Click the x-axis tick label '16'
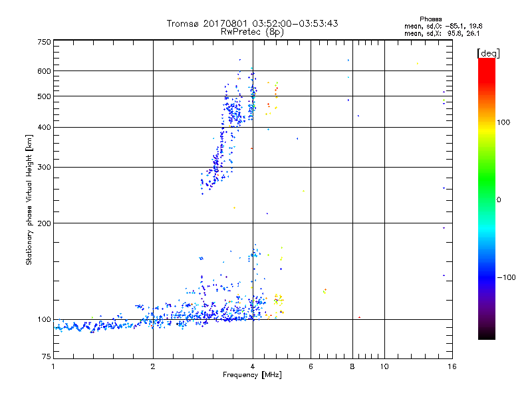 pos(452,366)
